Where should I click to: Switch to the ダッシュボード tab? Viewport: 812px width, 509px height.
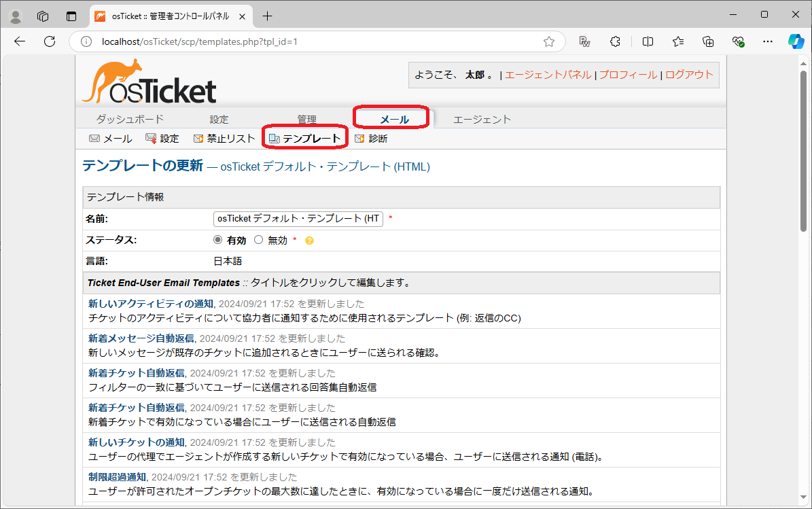(x=129, y=118)
